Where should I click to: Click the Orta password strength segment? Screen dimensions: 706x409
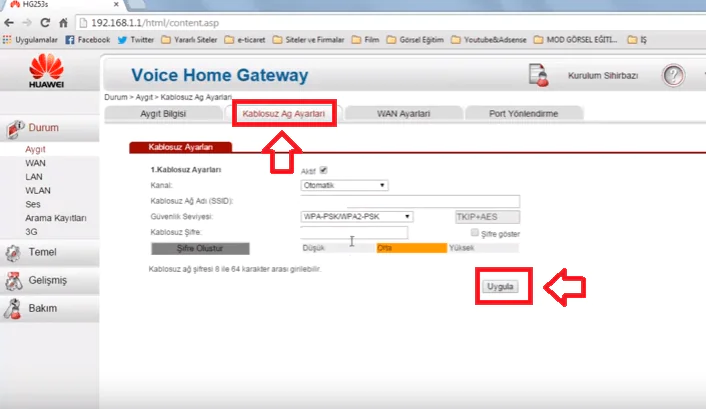(412, 248)
